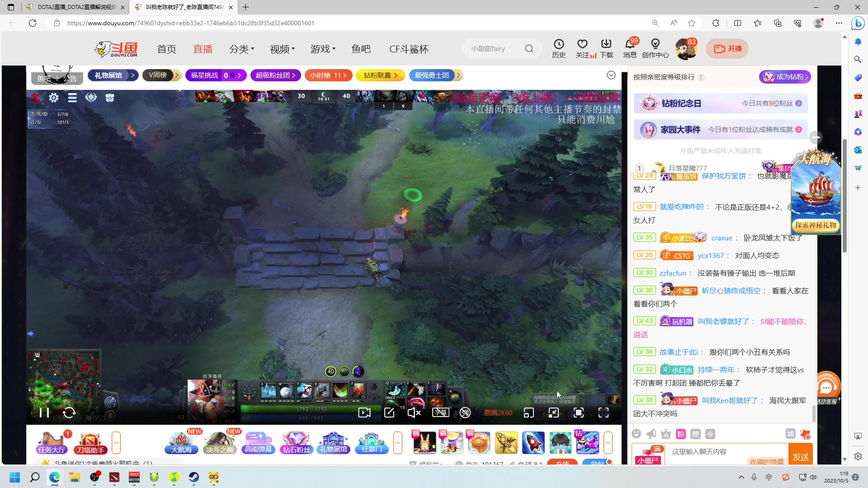Refresh the live stream player
Viewport: 868px width, 488px height.
click(69, 413)
